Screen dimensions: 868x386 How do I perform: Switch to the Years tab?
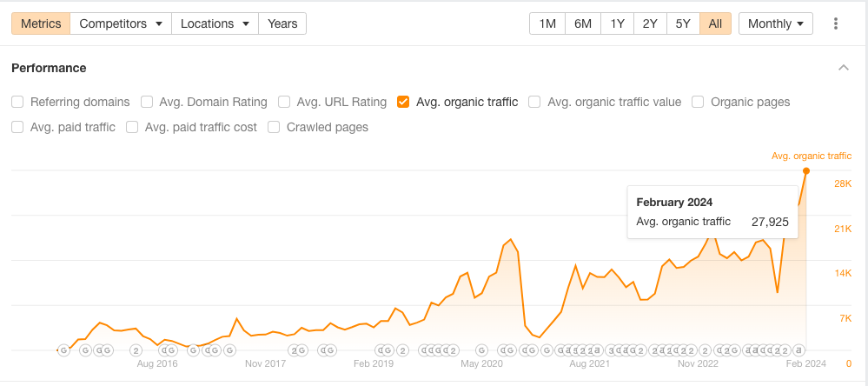[x=282, y=23]
